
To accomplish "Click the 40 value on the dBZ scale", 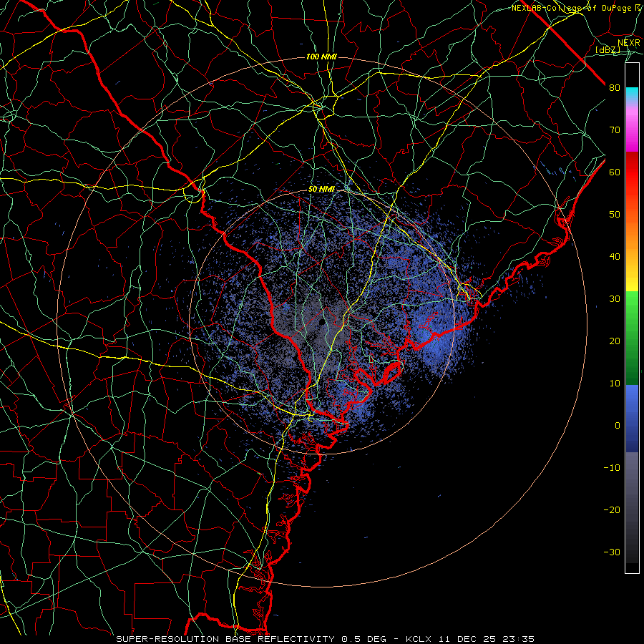I will point(615,257).
